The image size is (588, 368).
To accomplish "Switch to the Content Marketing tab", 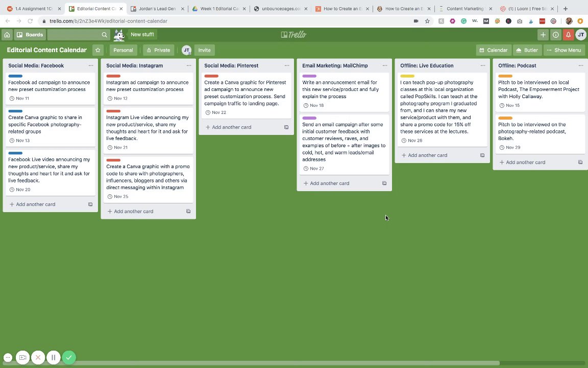I will [x=465, y=9].
